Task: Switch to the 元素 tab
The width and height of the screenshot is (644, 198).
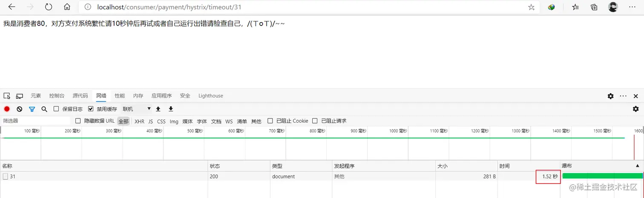Action: [36, 96]
